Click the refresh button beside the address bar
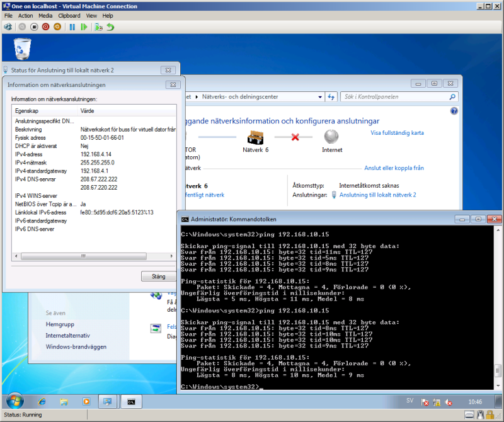 (331, 97)
